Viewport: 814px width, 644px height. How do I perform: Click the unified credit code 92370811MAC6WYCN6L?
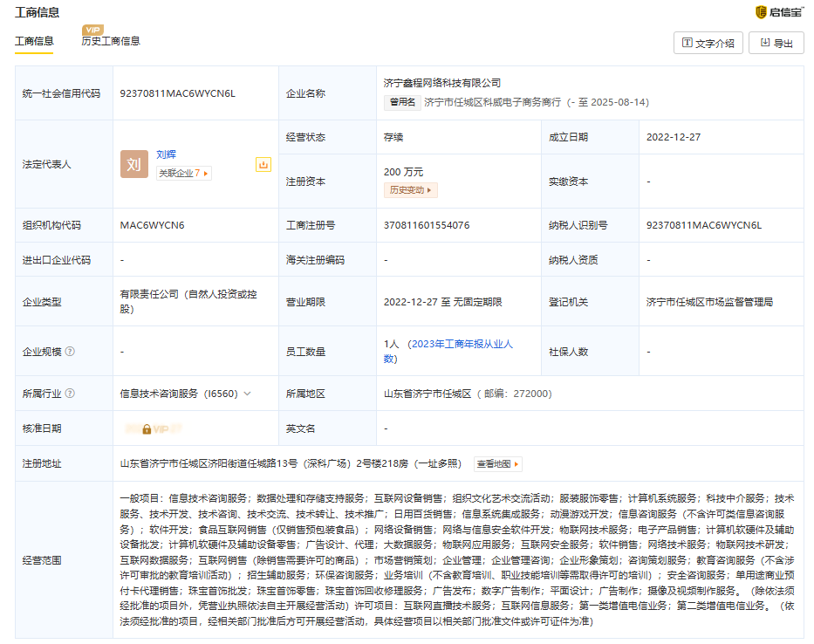click(x=178, y=93)
